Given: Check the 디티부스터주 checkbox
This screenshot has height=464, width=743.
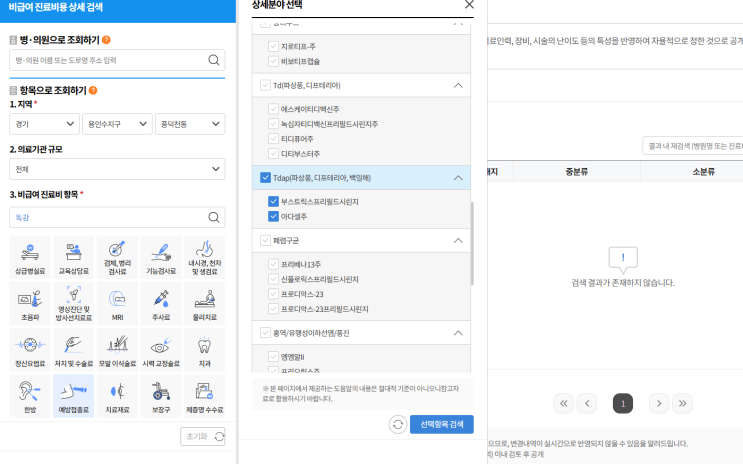Looking at the screenshot, I should (273, 154).
